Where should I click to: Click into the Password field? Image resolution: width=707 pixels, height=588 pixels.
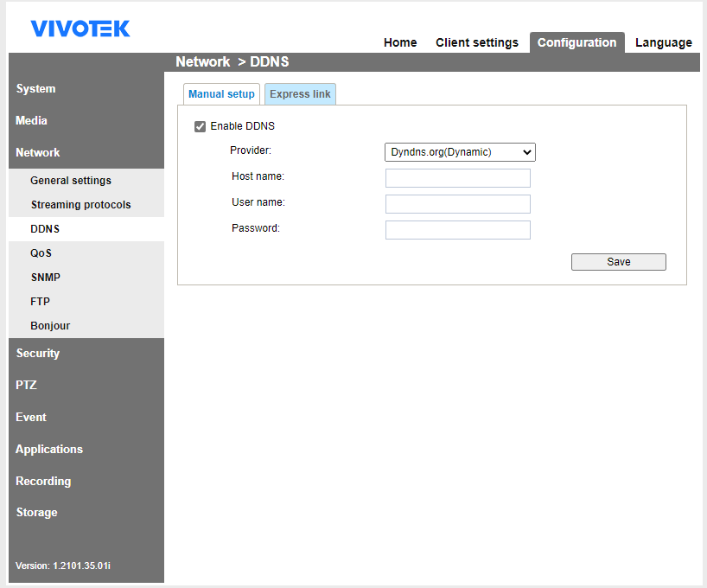point(457,230)
